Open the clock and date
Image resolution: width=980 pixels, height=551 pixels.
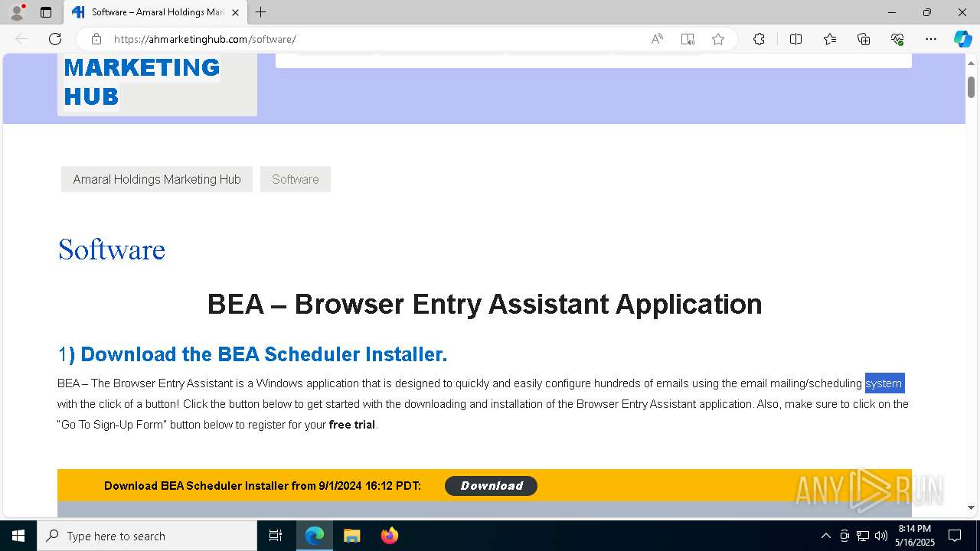[x=915, y=536]
